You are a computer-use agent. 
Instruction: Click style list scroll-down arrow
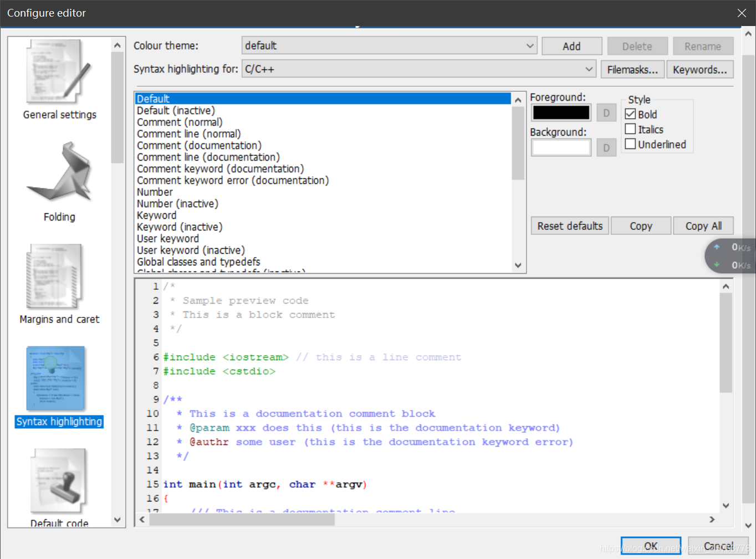pyautogui.click(x=518, y=265)
